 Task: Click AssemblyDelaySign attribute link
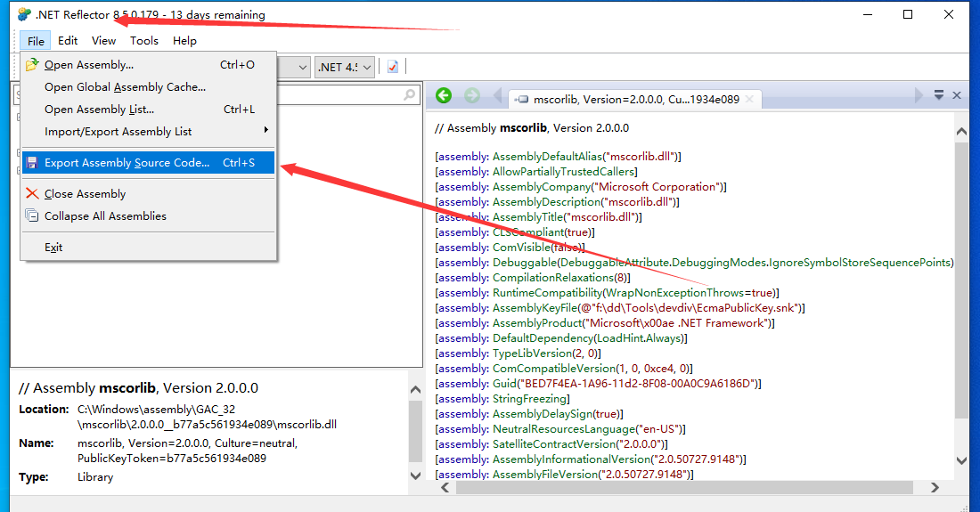click(542, 414)
